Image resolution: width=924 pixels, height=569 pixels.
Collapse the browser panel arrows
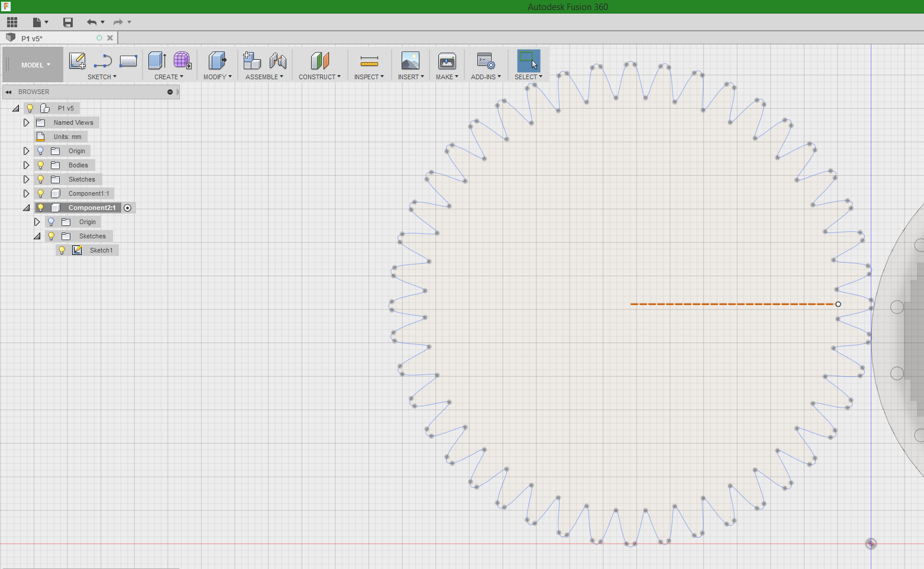click(9, 92)
